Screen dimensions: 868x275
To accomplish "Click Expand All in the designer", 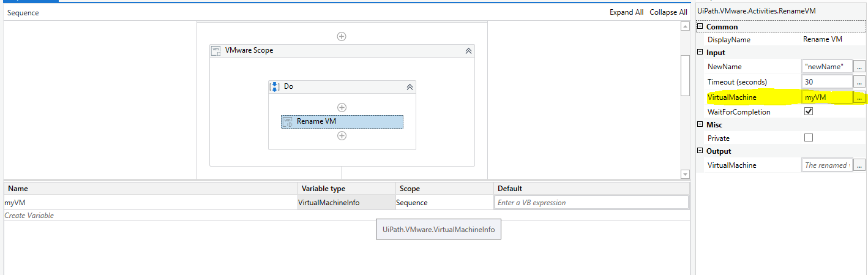I will coord(626,12).
